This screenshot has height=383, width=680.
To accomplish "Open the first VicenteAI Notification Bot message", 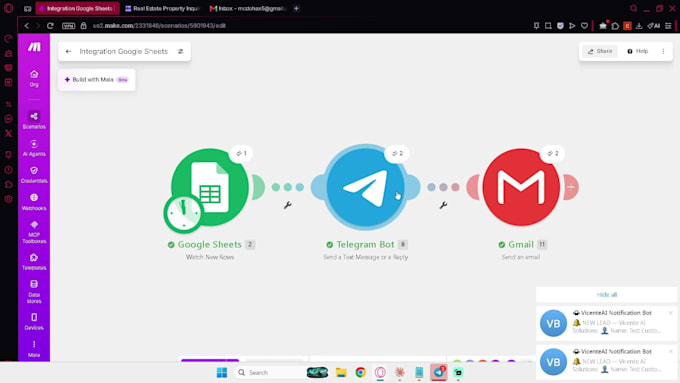I will click(x=606, y=323).
